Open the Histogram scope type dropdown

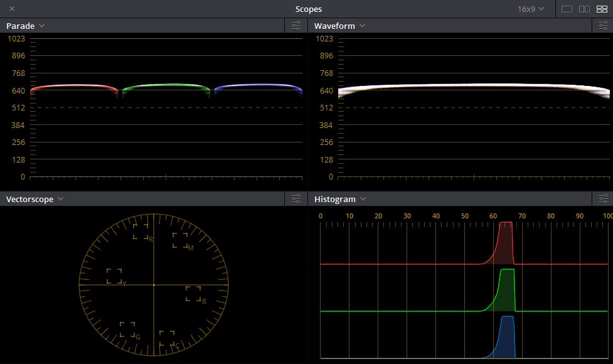click(x=339, y=199)
